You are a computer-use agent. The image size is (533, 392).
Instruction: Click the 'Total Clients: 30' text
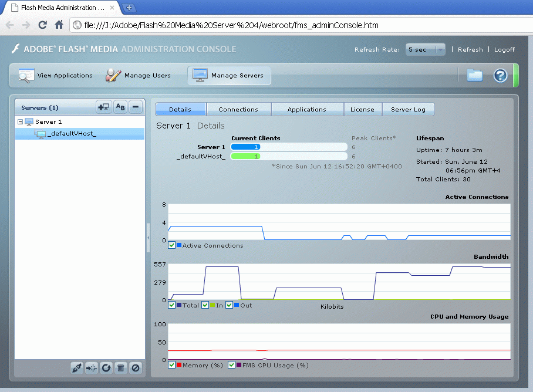point(443,179)
